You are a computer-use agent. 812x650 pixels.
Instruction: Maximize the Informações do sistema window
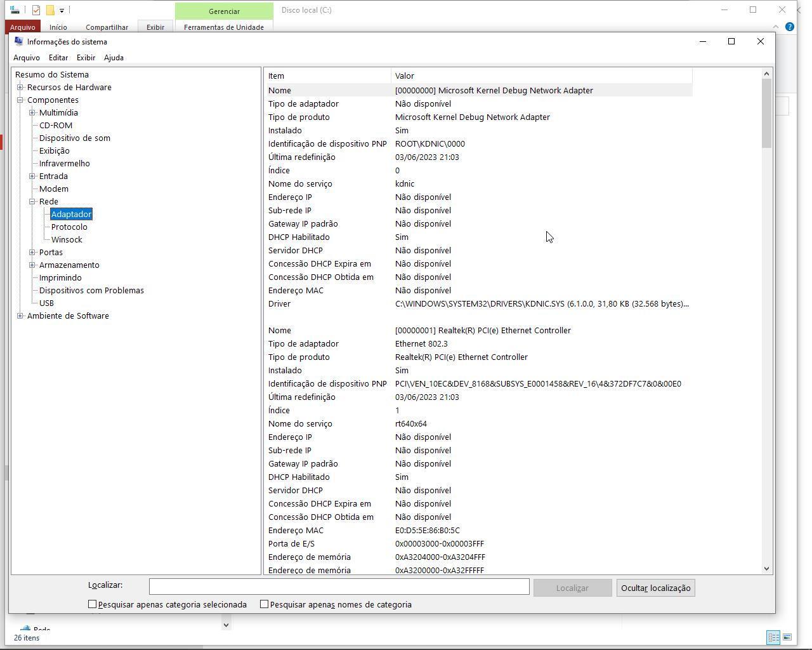pos(731,41)
